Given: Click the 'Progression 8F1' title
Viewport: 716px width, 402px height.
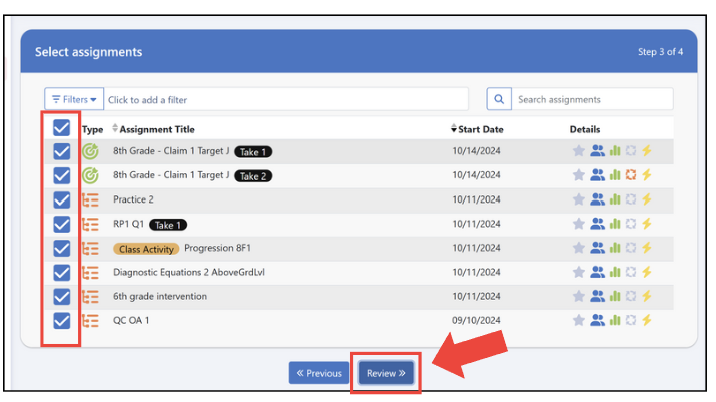Looking at the screenshot, I should (217, 248).
